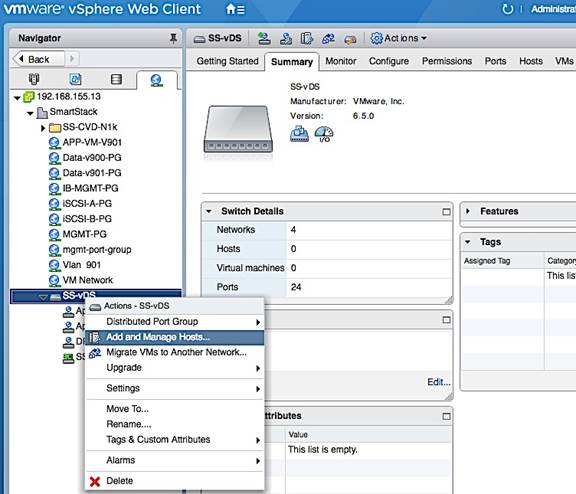Screen dimensions: 576x494
Task: Select MGMT-PG port group
Action: (x=84, y=234)
